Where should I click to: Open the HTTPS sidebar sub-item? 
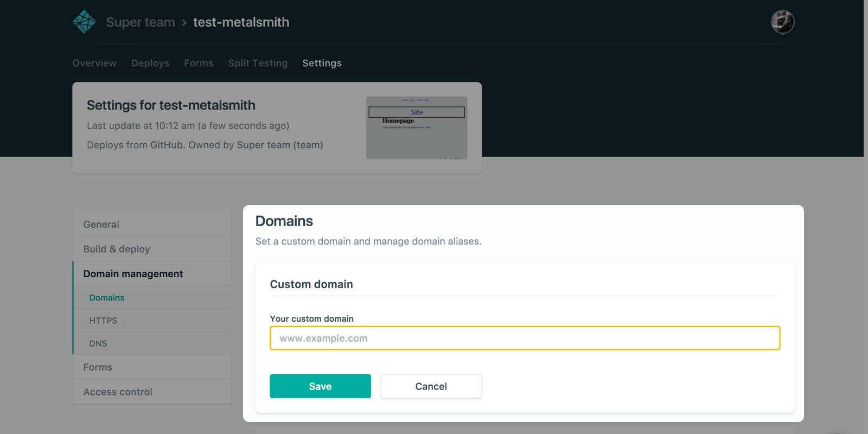point(103,321)
